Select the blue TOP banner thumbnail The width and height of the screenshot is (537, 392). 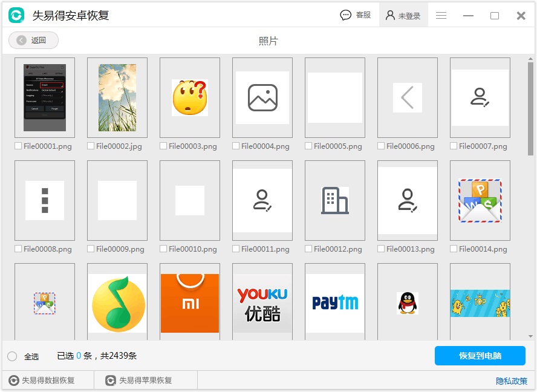[x=481, y=302]
